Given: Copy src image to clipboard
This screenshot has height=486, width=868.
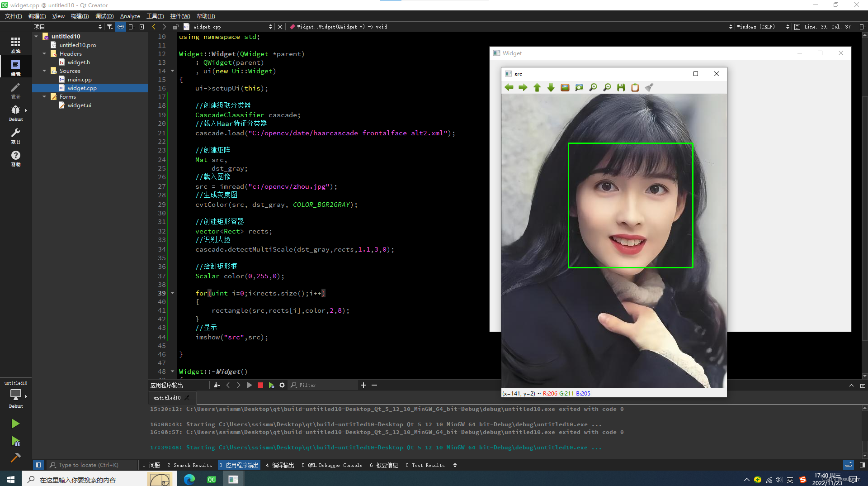Looking at the screenshot, I should pyautogui.click(x=635, y=87).
